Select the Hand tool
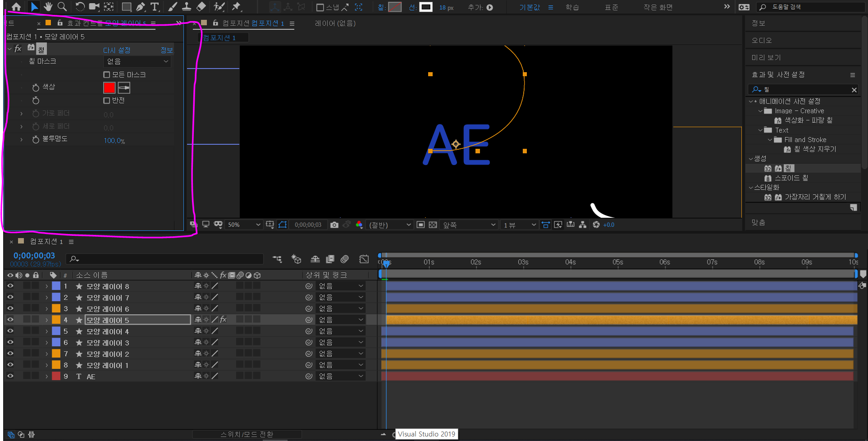 48,7
